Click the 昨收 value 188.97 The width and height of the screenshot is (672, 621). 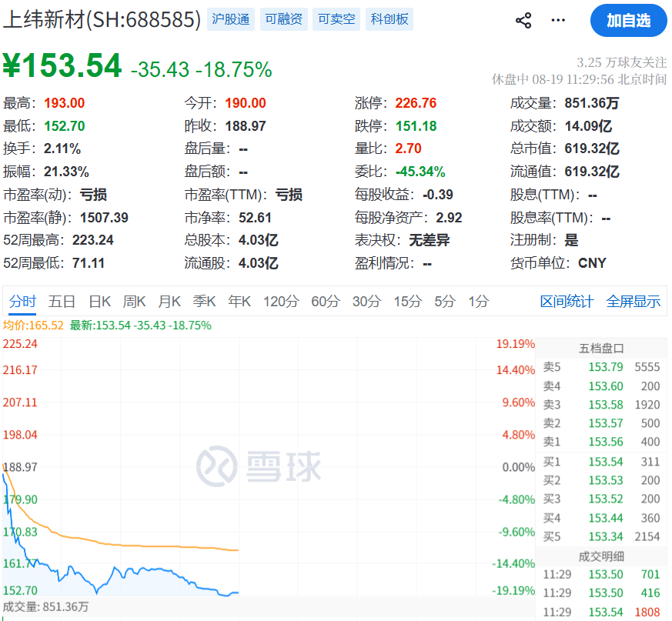tap(246, 126)
